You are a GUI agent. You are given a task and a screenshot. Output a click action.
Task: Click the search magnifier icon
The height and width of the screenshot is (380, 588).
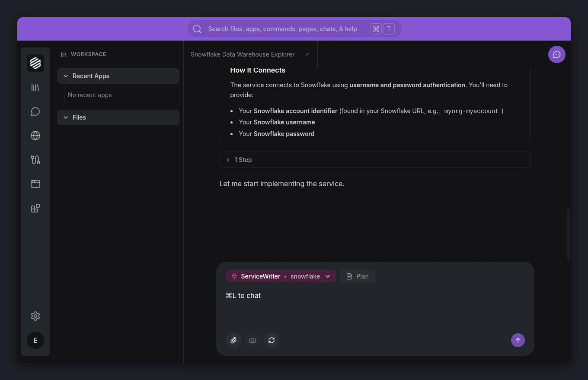pyautogui.click(x=197, y=29)
